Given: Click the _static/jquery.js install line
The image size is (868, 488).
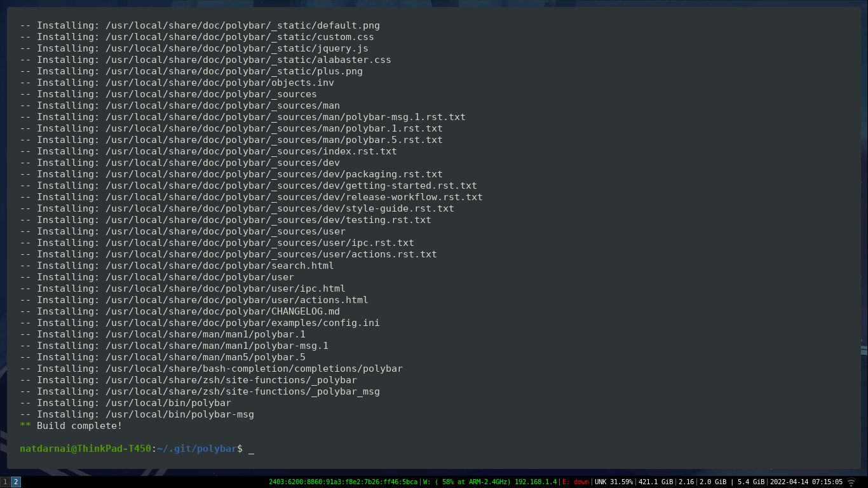Looking at the screenshot, I should tap(194, 48).
